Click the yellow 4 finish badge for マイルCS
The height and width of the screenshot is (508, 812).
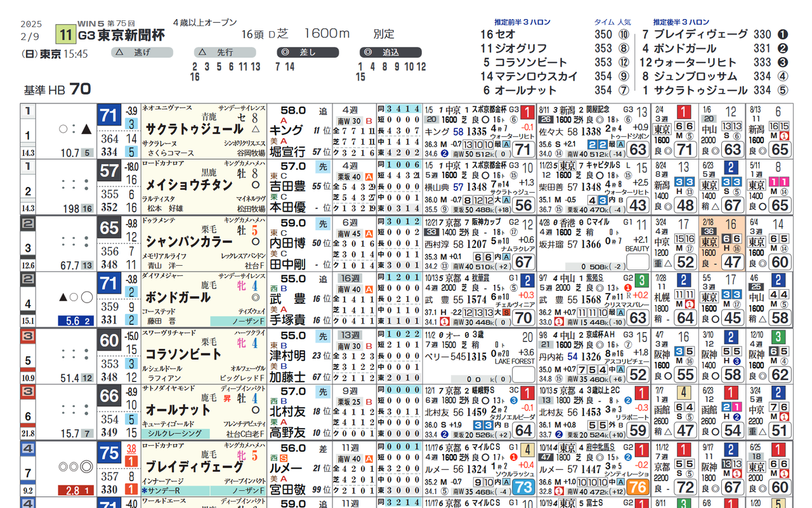pos(527,450)
